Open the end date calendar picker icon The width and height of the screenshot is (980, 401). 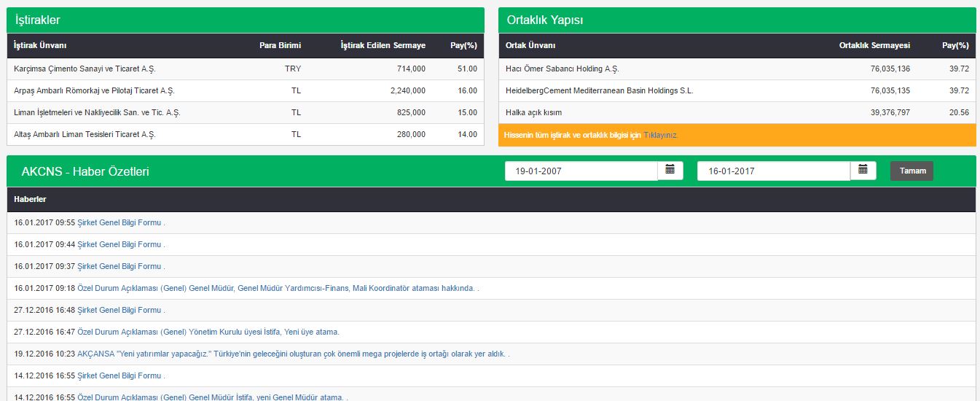(x=863, y=171)
